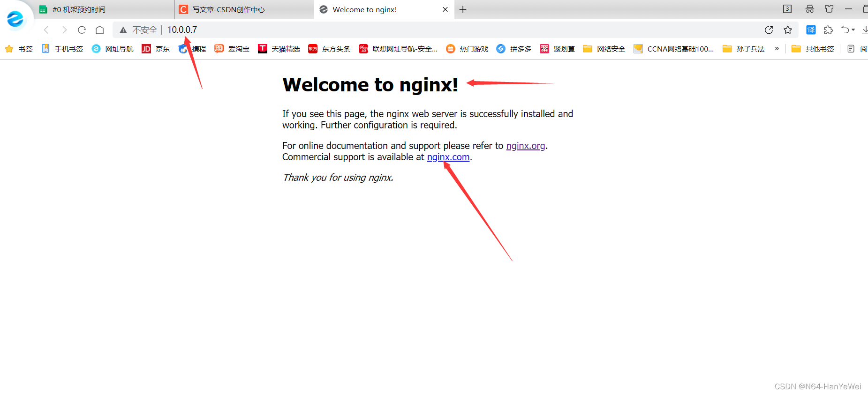The width and height of the screenshot is (868, 394).
Task: Open the 携程 bookmark
Action: (x=192, y=49)
